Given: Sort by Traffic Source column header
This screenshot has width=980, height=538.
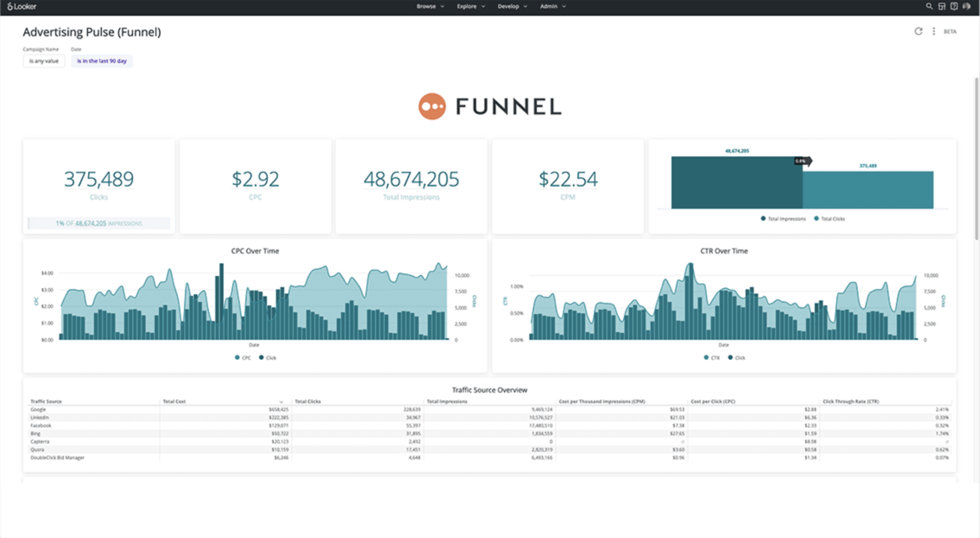Looking at the screenshot, I should (46, 402).
